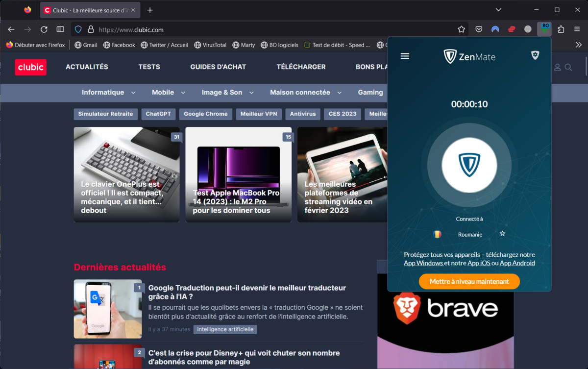This screenshot has width=588, height=369.
Task: Toggle the ZenMate VPN connection shield button
Action: click(469, 165)
